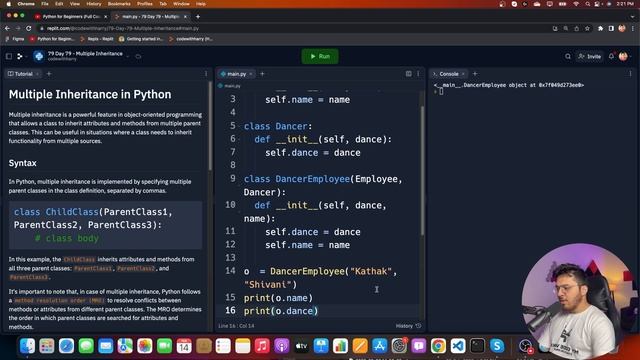Viewport: 640px width, 360px height.
Task: Click line and column status indicator
Action: coord(236,326)
